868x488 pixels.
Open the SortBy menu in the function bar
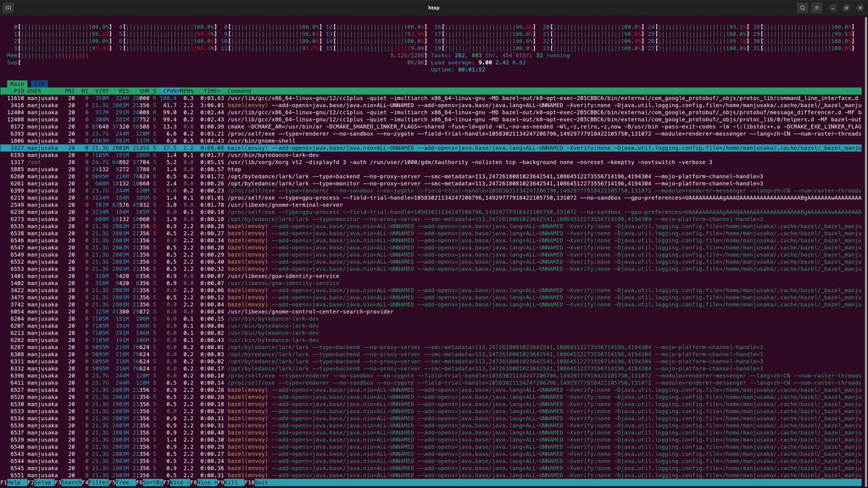(153, 482)
